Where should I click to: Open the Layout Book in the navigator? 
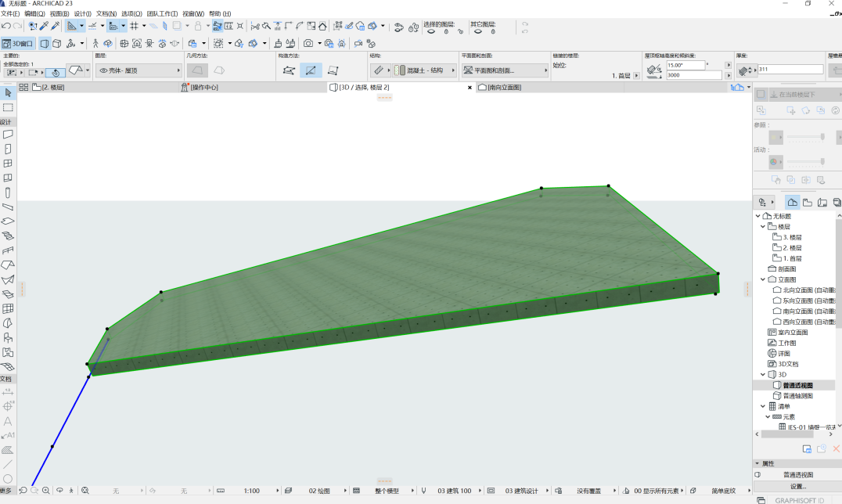coord(822,202)
